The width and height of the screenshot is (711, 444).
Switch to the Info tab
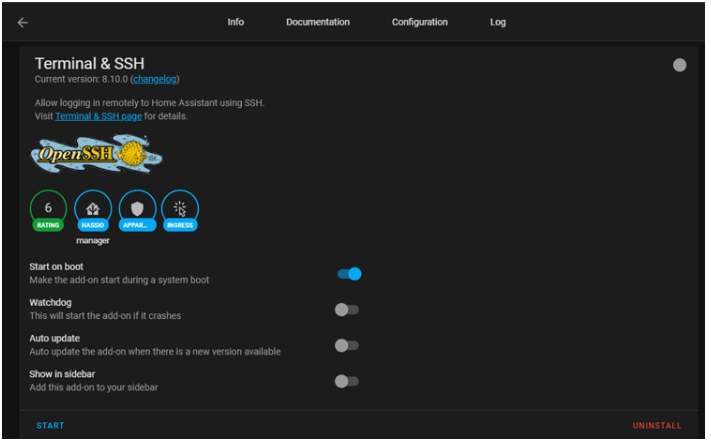(236, 22)
